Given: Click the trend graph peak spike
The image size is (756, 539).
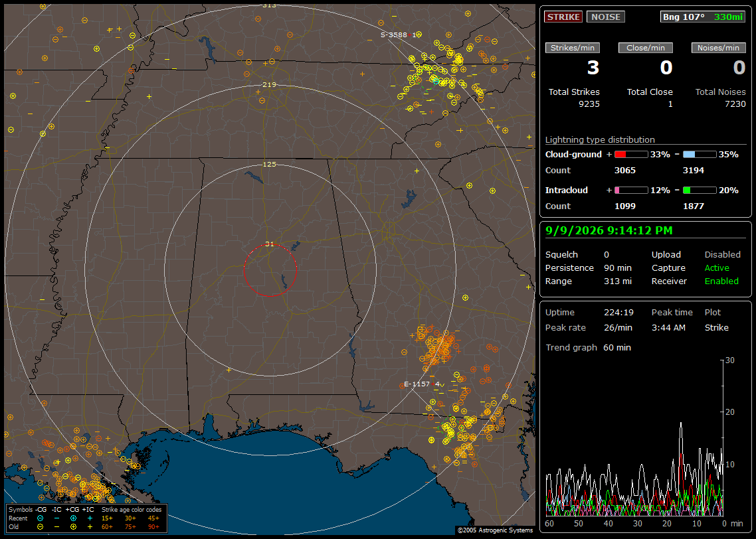Looking at the screenshot, I should point(681,424).
